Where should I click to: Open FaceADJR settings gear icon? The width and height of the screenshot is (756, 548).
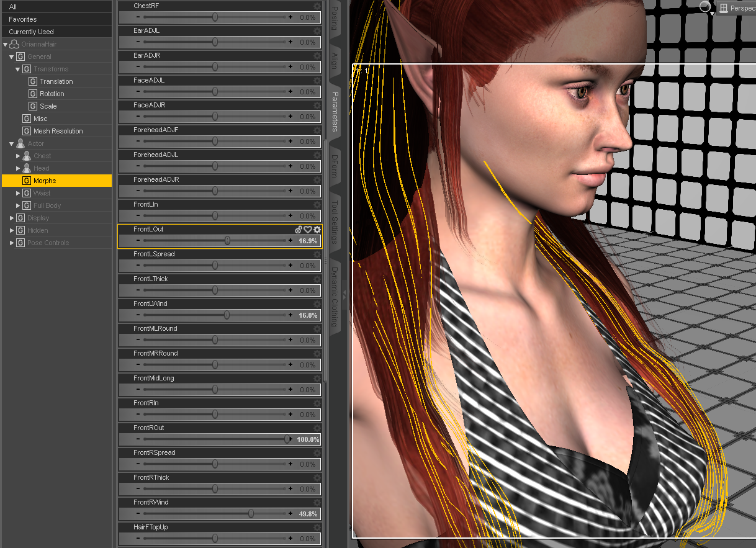(317, 106)
